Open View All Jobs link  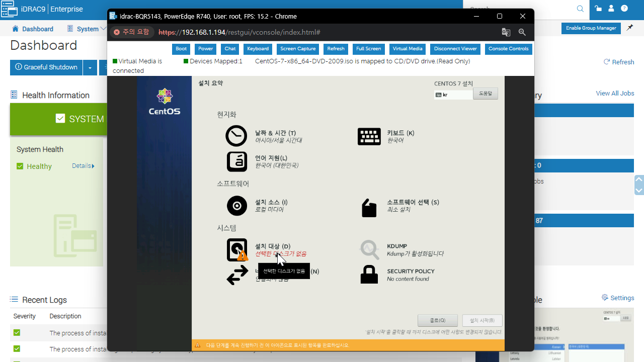pos(615,93)
